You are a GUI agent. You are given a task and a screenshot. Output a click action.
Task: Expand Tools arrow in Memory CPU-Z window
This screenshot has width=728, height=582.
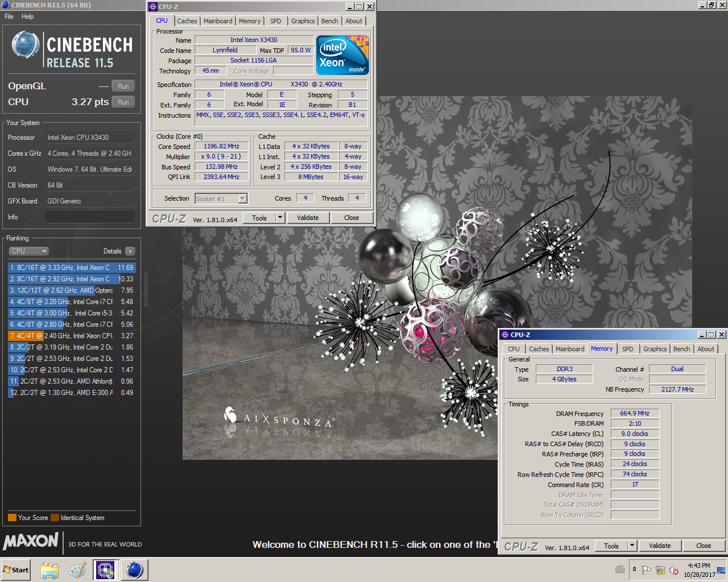coord(632,546)
